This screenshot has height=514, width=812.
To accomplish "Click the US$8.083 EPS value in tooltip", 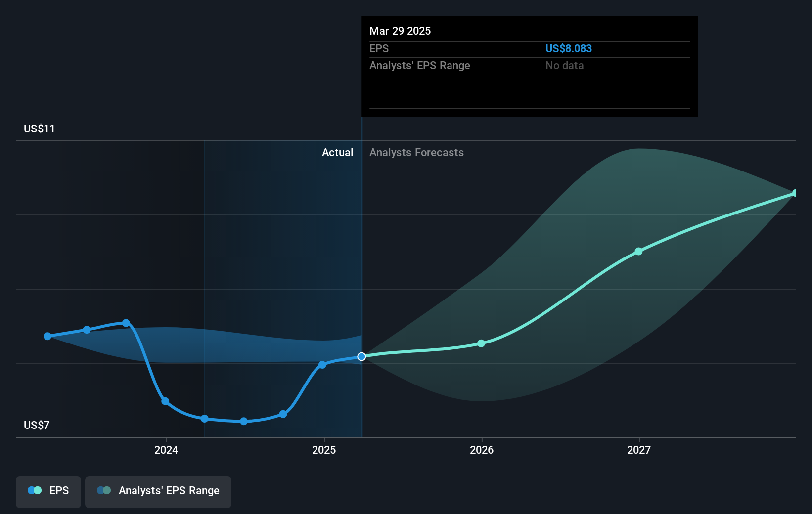I will click(x=569, y=48).
